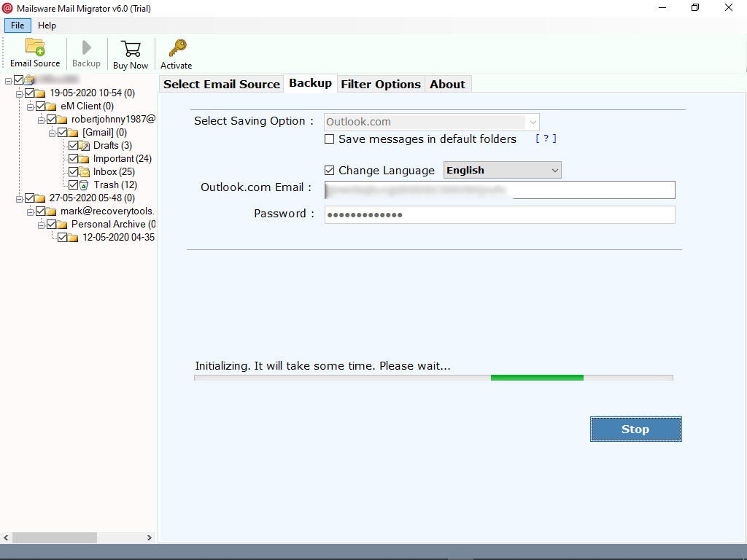Image resolution: width=747 pixels, height=560 pixels.
Task: Click the Trash recycle bin icon
Action: click(84, 184)
